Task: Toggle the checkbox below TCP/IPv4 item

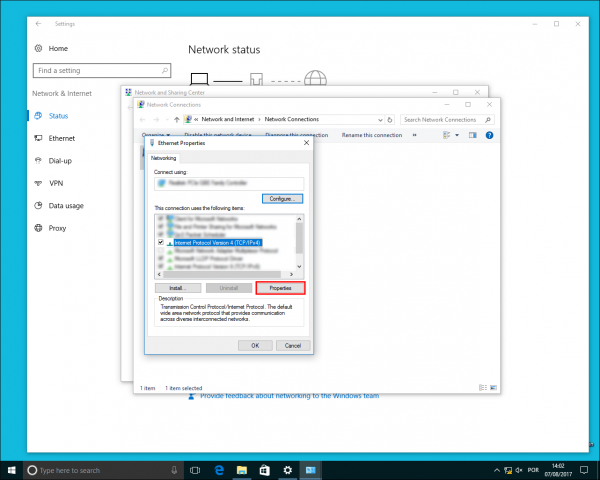Action: 161,250
